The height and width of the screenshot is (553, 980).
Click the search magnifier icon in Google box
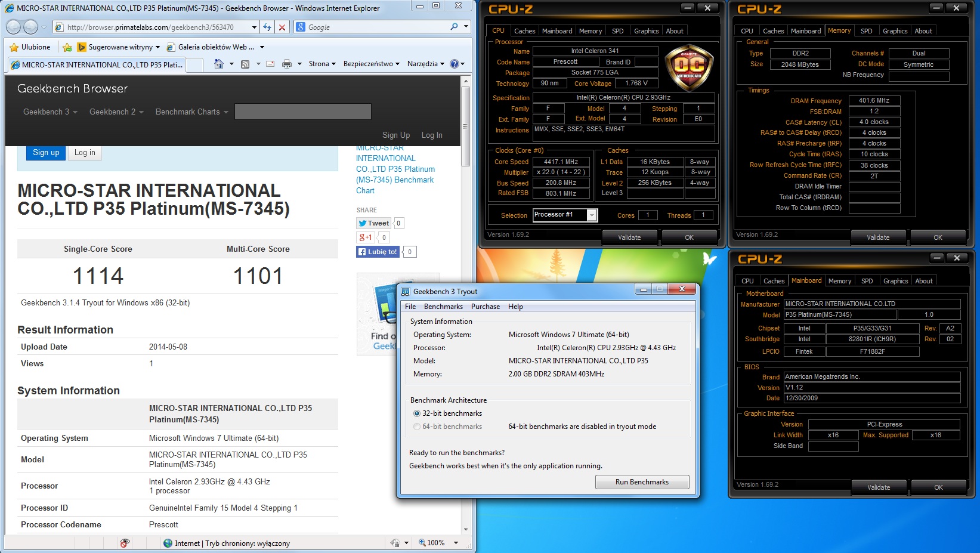[x=455, y=27]
